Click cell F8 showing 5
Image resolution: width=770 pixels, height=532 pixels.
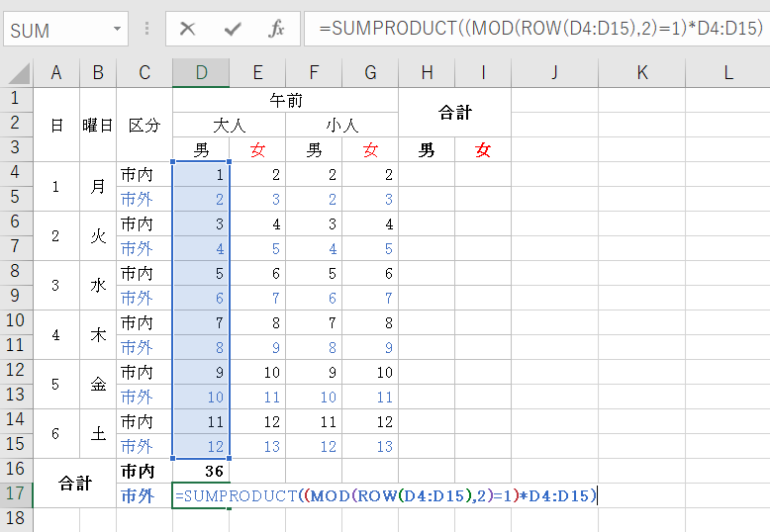(x=314, y=273)
